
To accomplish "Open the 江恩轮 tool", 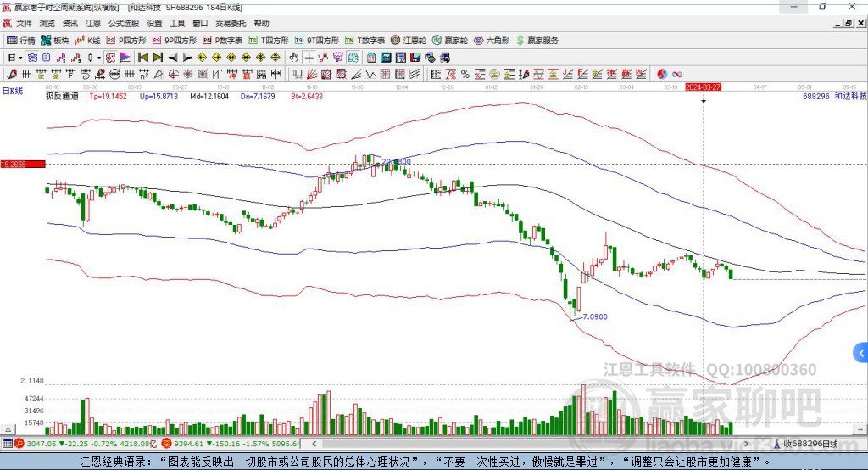I will pos(409,41).
